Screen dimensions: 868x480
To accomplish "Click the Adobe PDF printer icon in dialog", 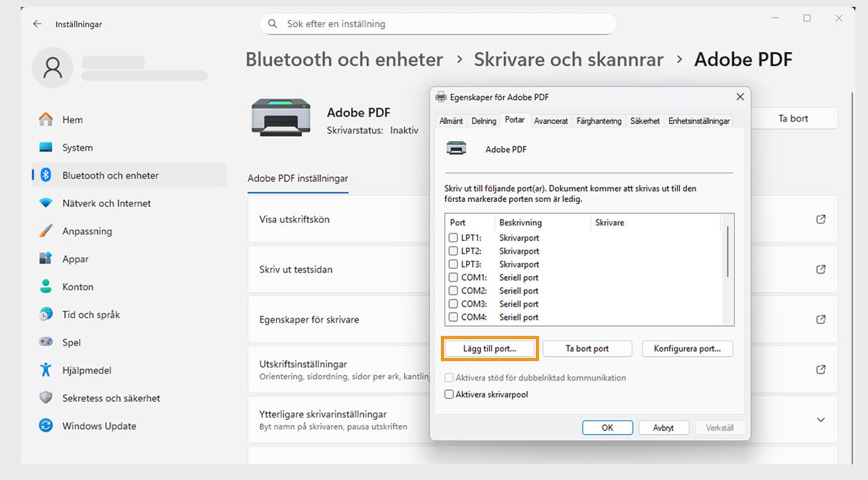I will pyautogui.click(x=457, y=147).
